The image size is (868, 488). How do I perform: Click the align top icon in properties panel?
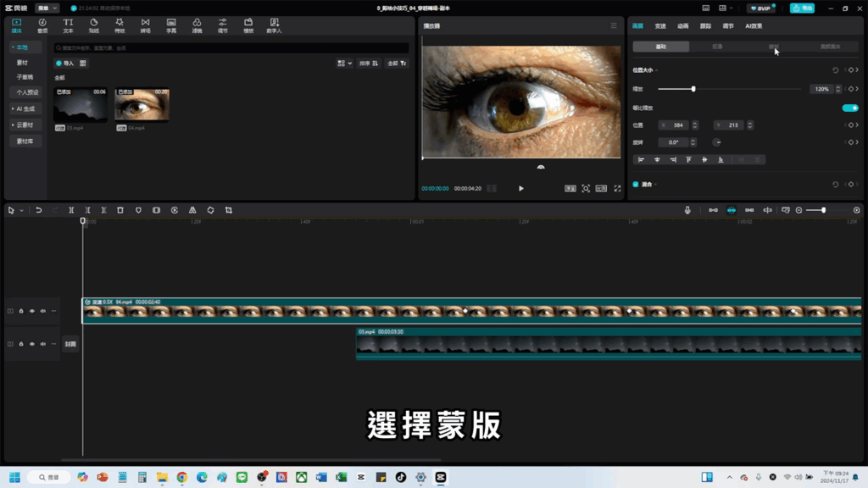pos(688,160)
